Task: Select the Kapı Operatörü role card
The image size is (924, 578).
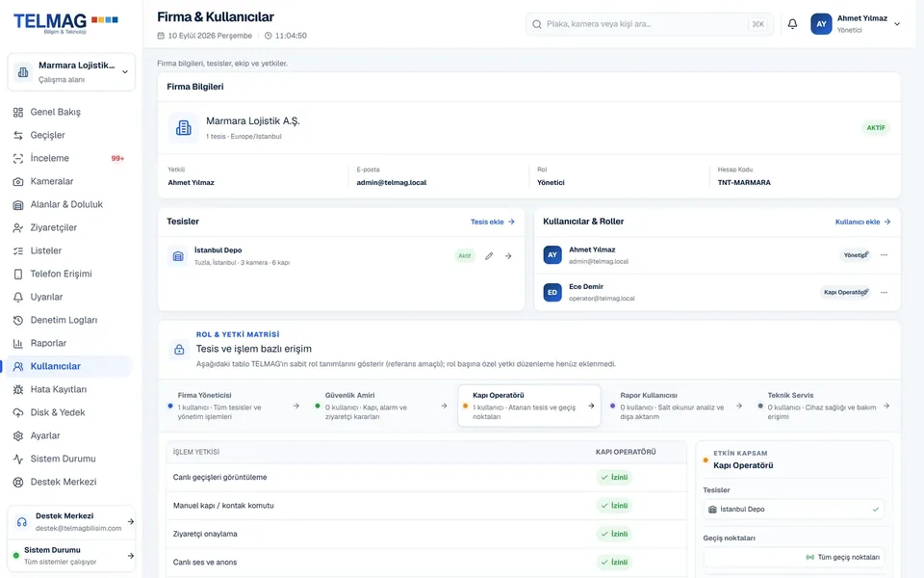Action: coord(529,406)
